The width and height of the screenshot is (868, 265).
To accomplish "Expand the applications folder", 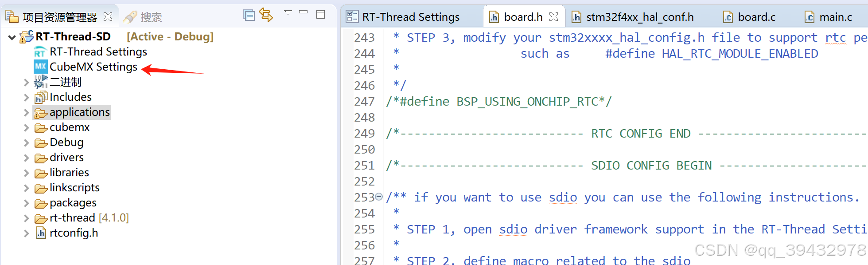I will (x=26, y=113).
